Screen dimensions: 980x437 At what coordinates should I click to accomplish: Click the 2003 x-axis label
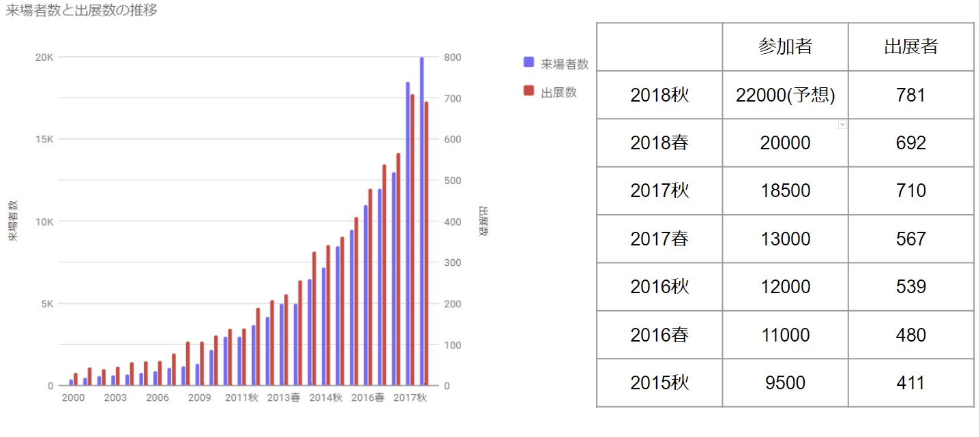click(115, 397)
